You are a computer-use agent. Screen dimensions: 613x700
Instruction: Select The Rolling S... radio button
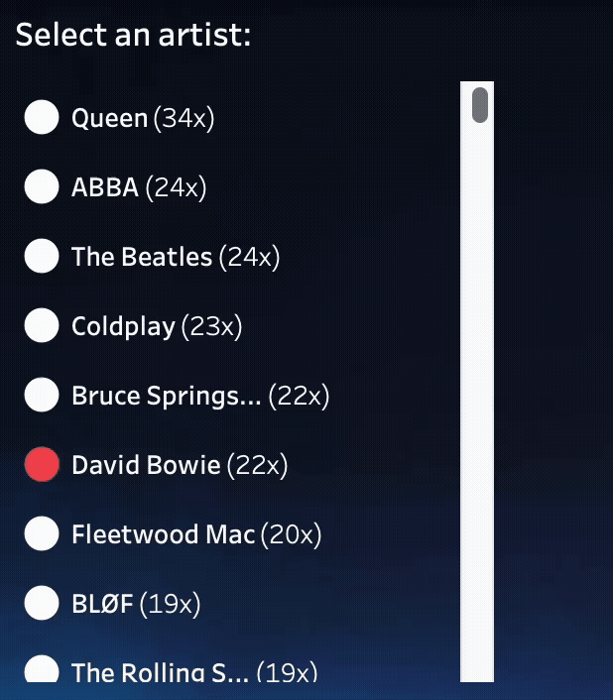pos(42,670)
